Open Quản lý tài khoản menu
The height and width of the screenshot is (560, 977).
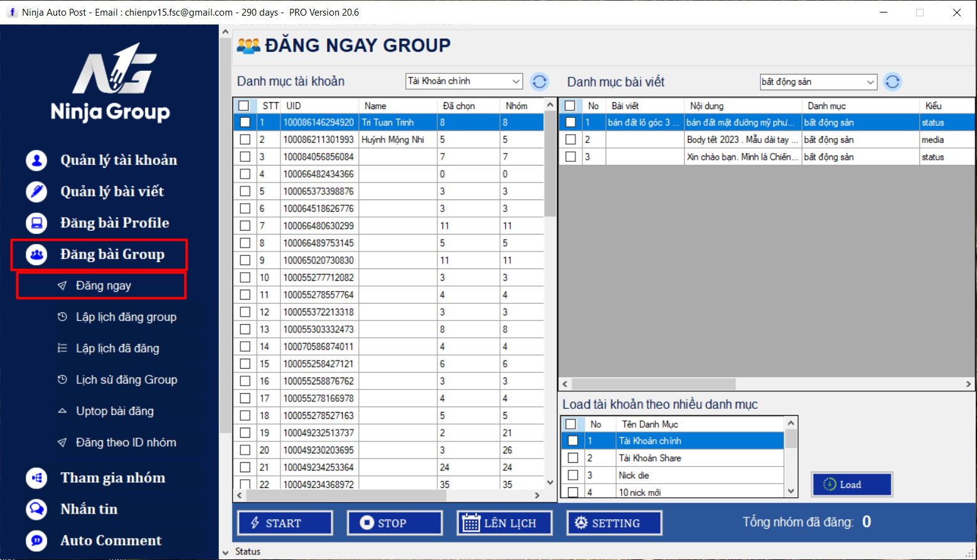[119, 161]
